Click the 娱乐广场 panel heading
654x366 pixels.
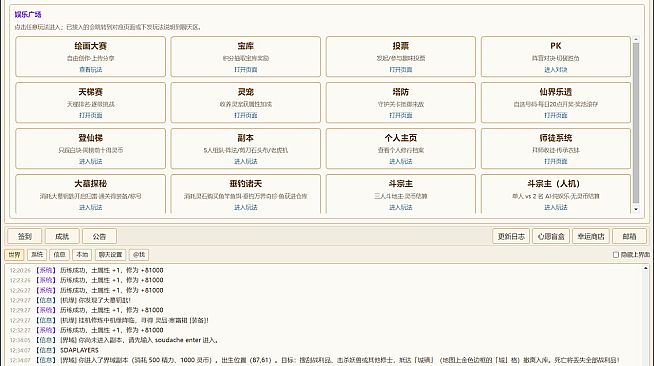click(28, 15)
